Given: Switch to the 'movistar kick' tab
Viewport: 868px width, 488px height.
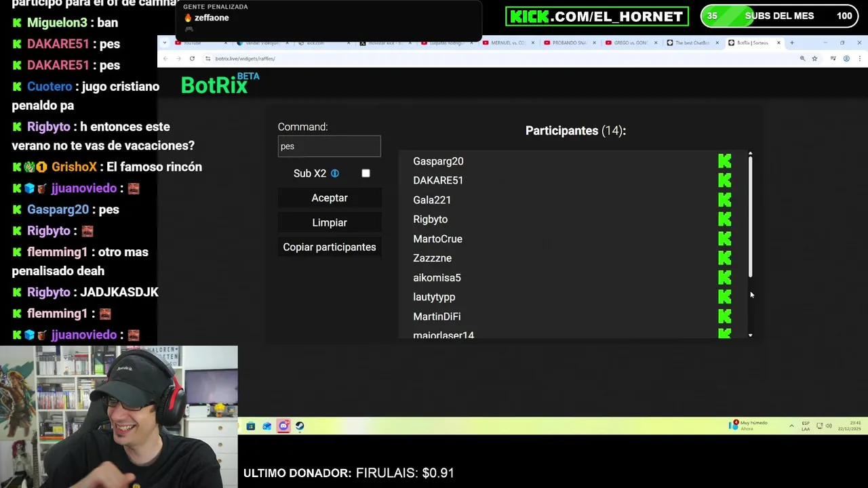Looking at the screenshot, I should click(385, 43).
